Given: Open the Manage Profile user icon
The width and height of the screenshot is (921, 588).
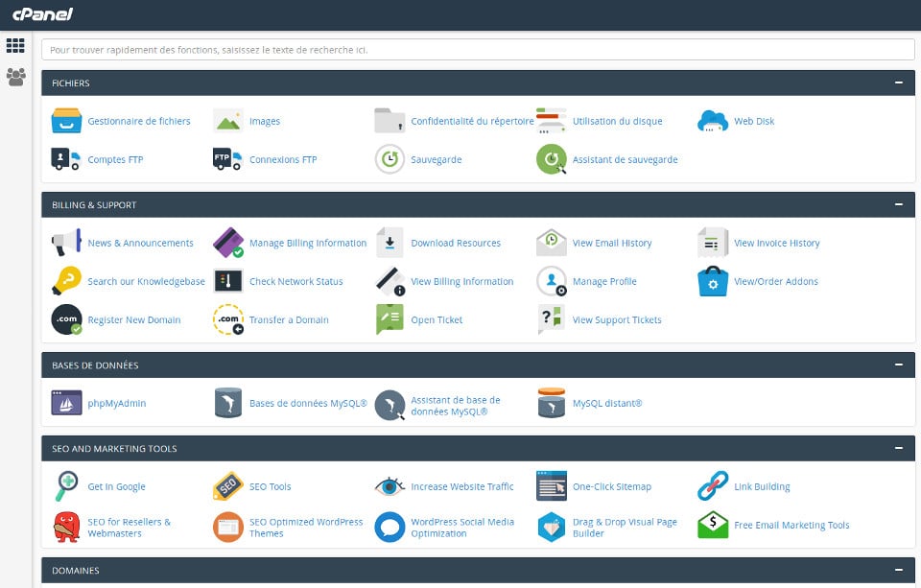Looking at the screenshot, I should 551,281.
